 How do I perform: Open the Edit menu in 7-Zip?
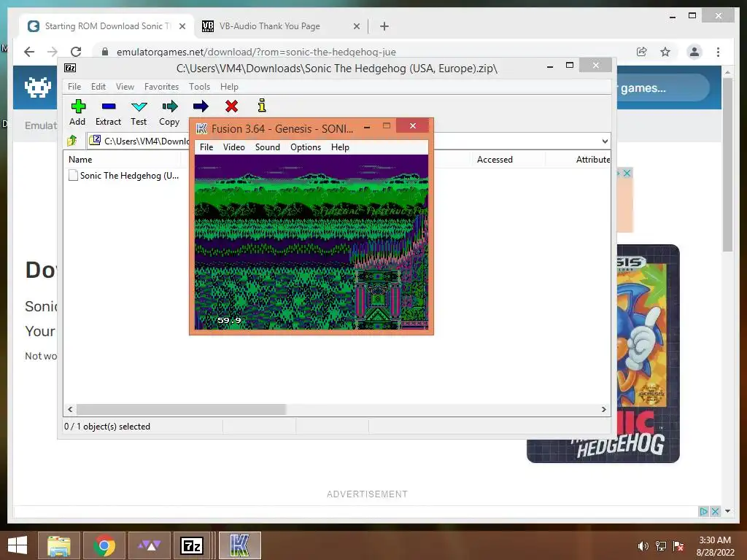98,87
